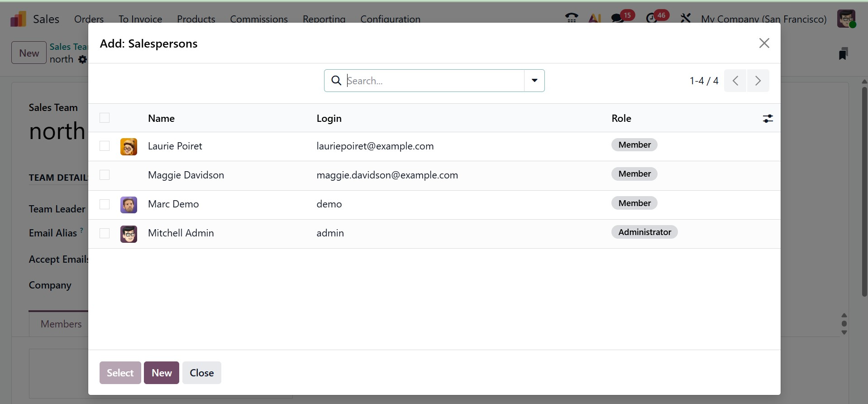Open the orange tent icon in top bar
Viewport: 868px width, 404px height.
click(595, 19)
